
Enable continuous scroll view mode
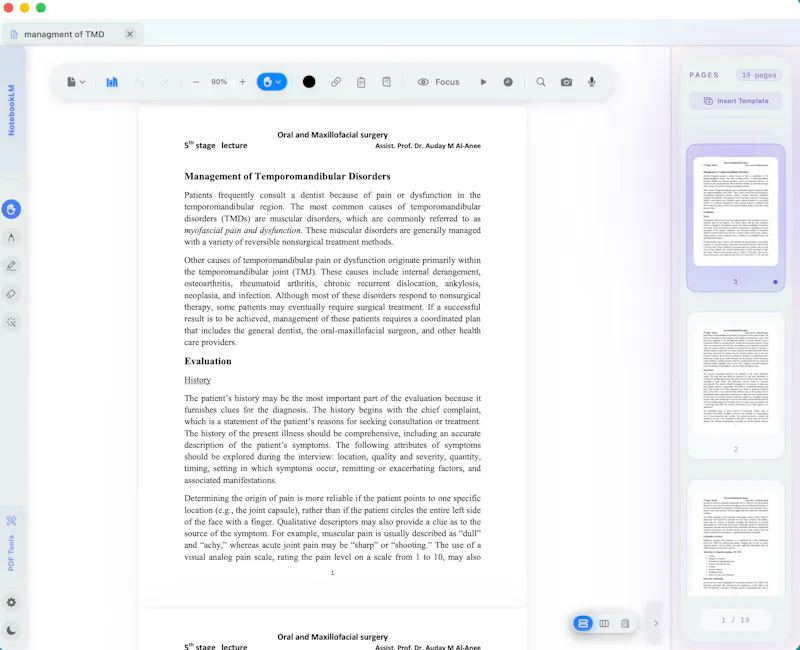coord(583,623)
